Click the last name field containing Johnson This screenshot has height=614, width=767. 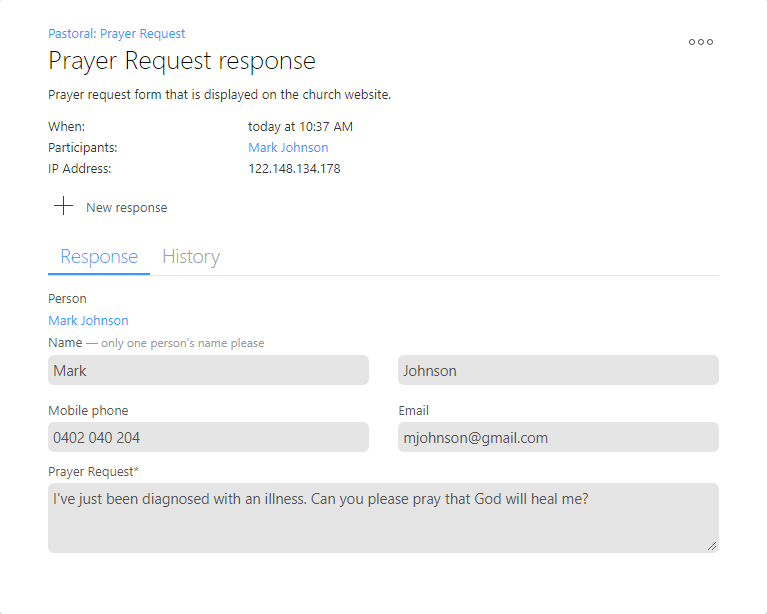coord(557,371)
